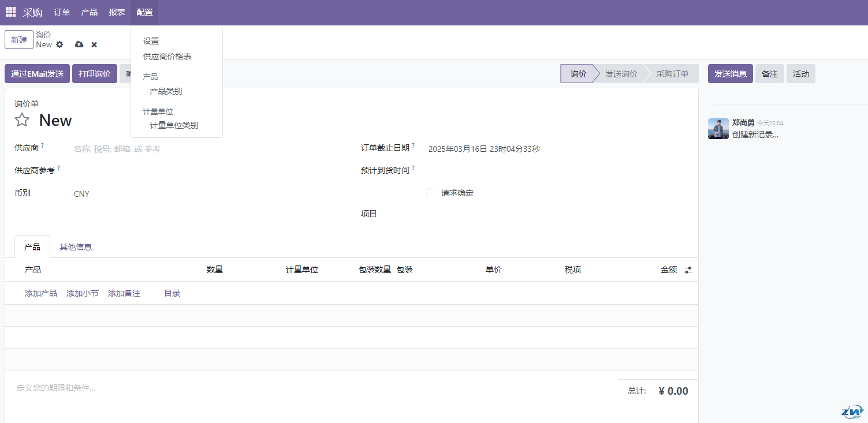Click the 定义您的期限和条件 text field
The width and height of the screenshot is (868, 423).
click(x=173, y=388)
